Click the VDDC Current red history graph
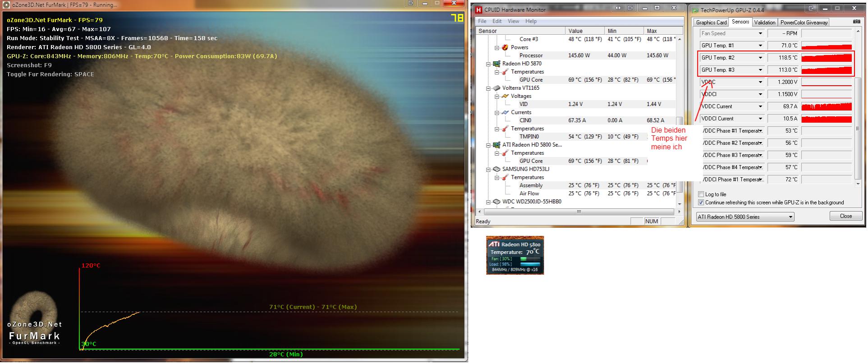868x364 pixels. click(x=827, y=106)
